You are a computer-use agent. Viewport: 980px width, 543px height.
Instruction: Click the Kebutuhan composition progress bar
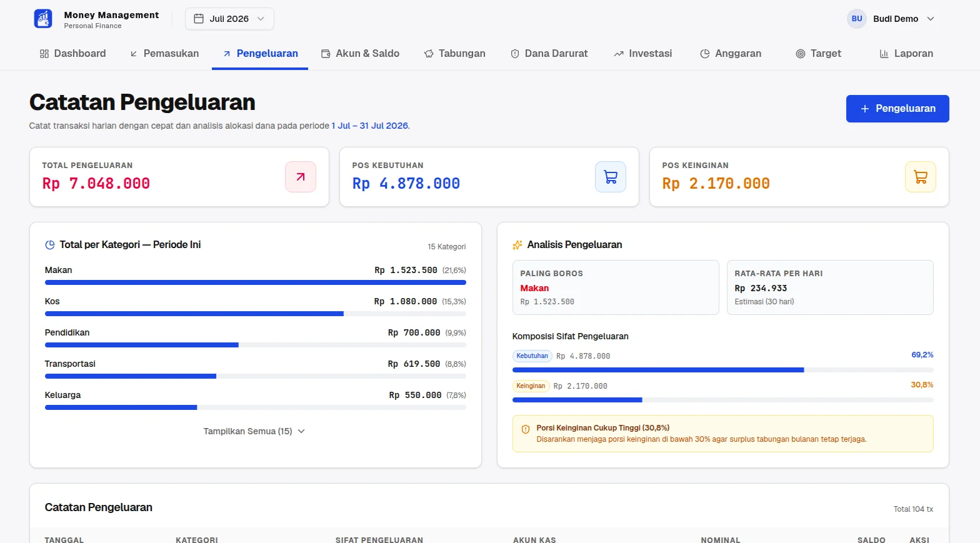[723, 370]
